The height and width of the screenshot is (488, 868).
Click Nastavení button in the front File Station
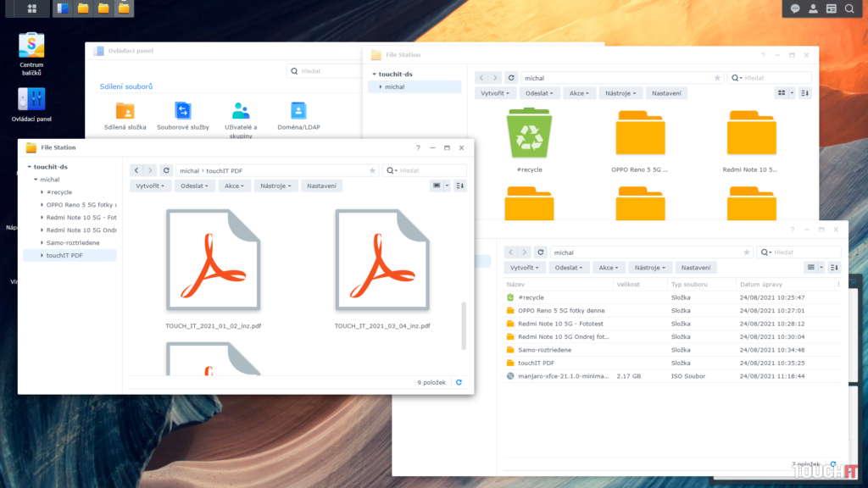tap(321, 186)
